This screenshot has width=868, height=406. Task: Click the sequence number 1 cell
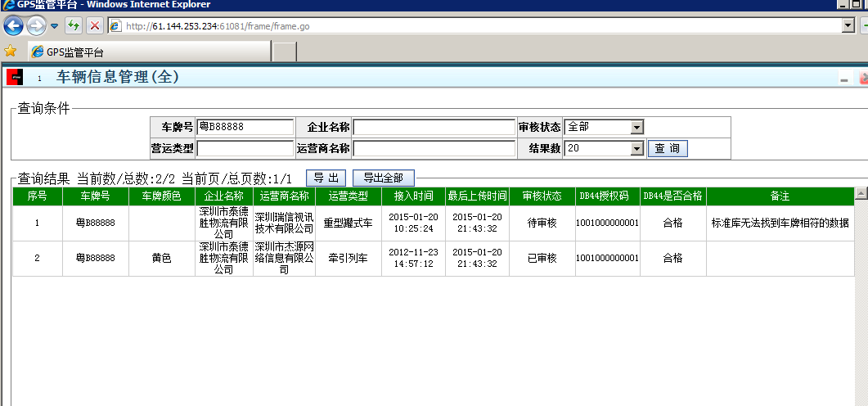[37, 223]
